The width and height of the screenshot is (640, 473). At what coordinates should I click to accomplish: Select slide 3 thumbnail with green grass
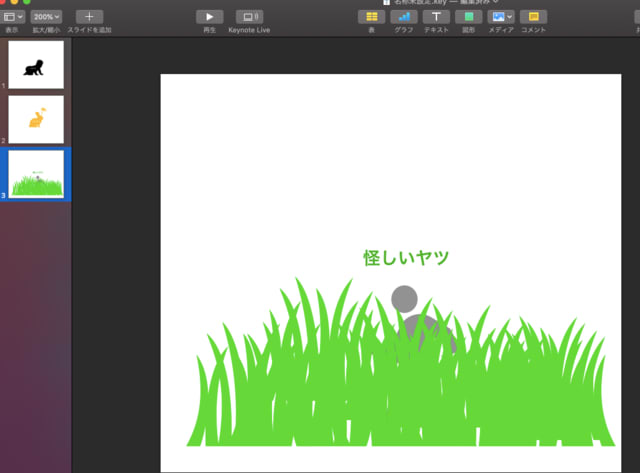(x=36, y=174)
